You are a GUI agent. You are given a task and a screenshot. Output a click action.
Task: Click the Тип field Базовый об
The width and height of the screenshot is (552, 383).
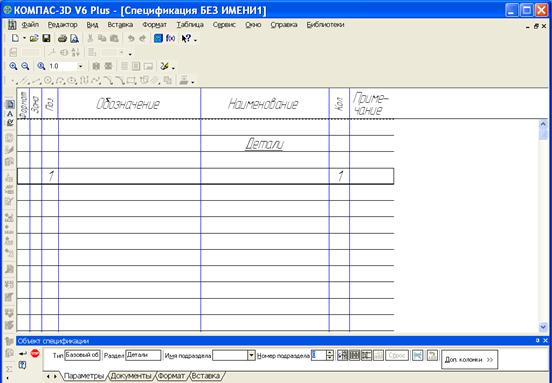[82, 355]
